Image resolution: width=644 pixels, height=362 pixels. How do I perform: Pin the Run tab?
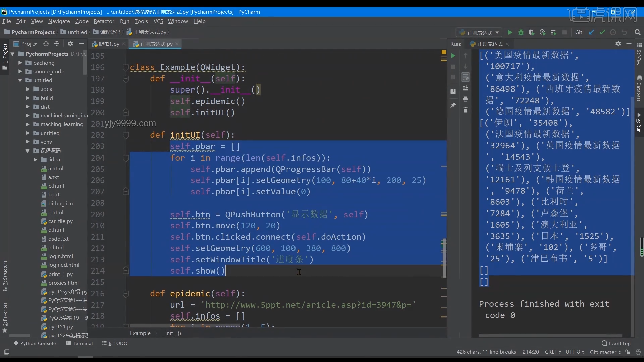453,105
